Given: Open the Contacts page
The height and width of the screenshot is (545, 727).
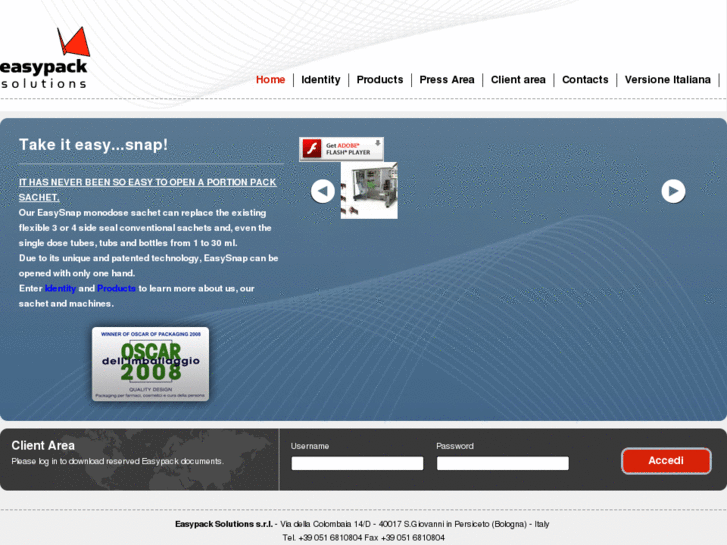Looking at the screenshot, I should (x=585, y=80).
